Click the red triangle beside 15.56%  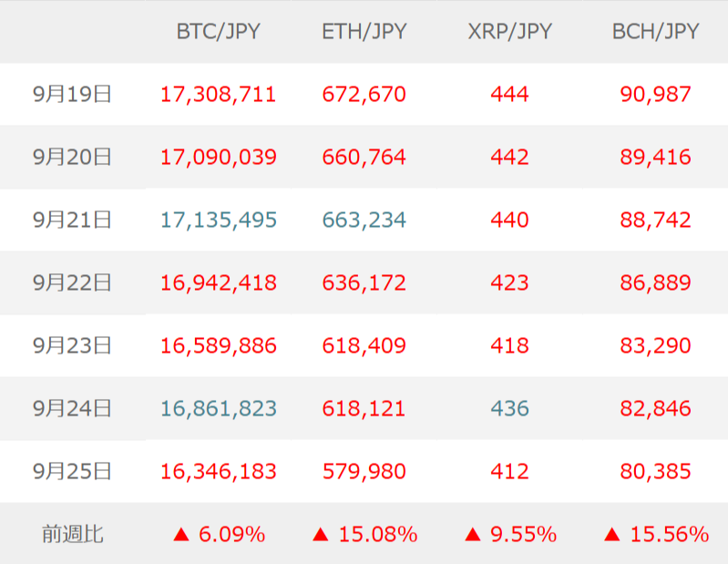click(x=611, y=534)
